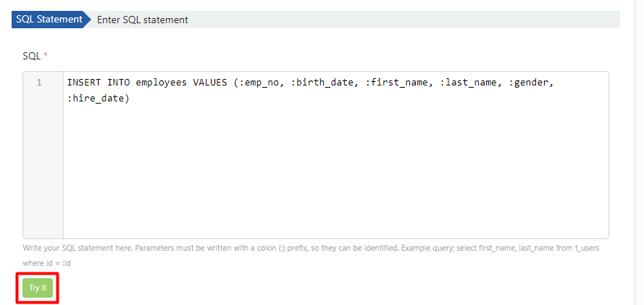Place cursor on the INSERT keyword
The image size is (644, 305).
84,83
